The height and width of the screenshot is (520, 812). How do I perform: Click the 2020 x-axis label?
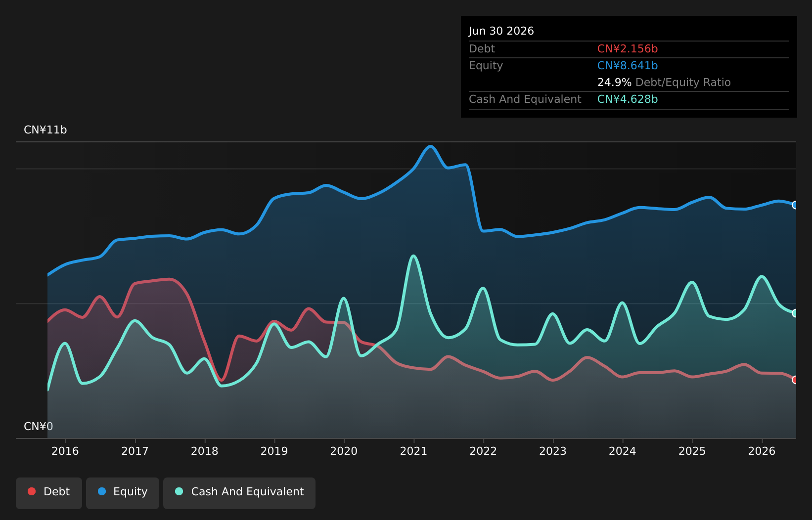344,451
